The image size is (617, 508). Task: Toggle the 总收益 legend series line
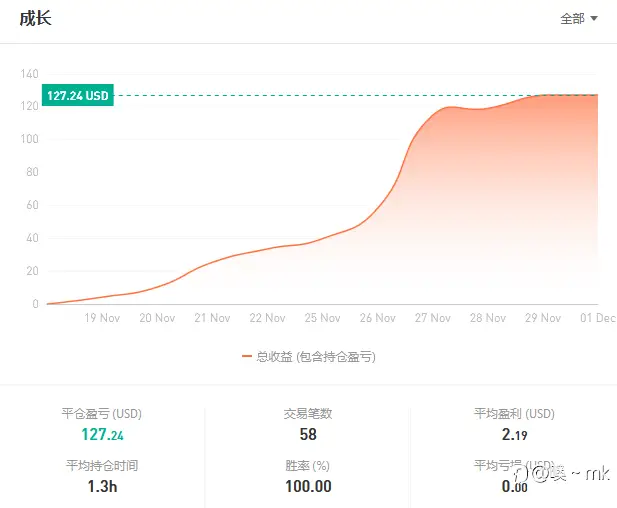pyautogui.click(x=309, y=357)
